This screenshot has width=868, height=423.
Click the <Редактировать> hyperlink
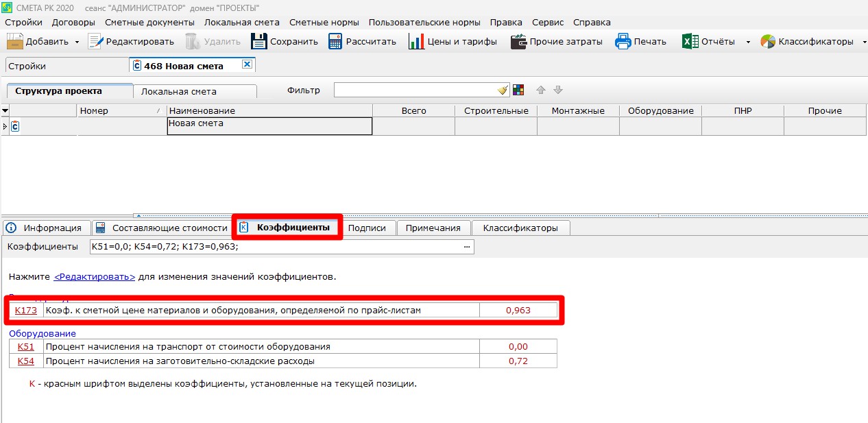tap(95, 277)
